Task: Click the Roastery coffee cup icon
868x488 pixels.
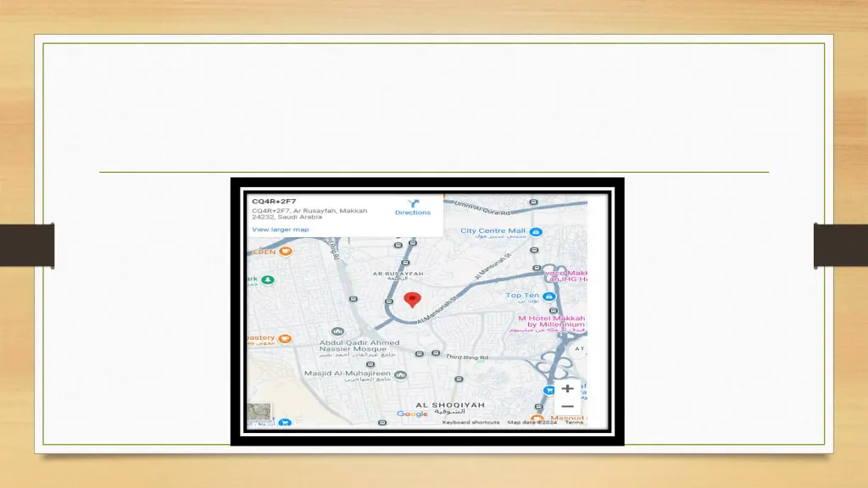Action: click(x=285, y=339)
